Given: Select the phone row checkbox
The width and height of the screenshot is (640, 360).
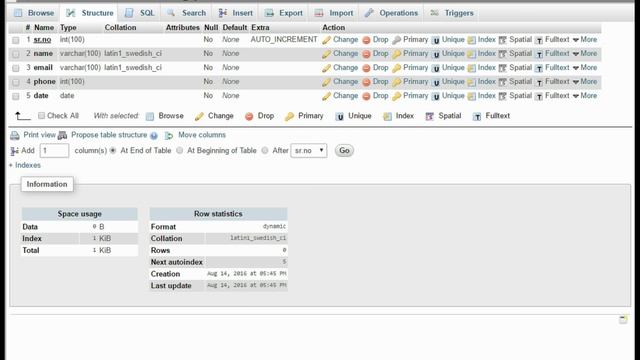Looking at the screenshot, I should tap(16, 82).
